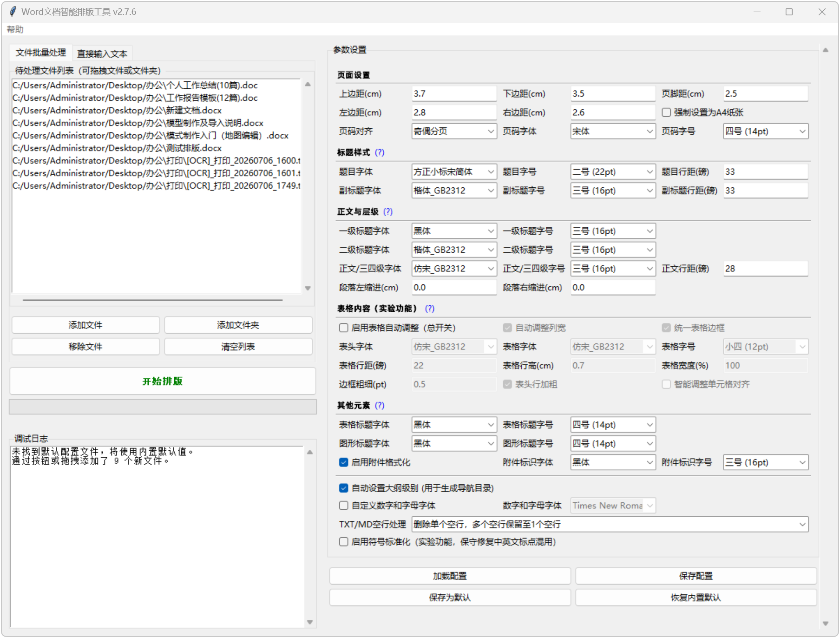Select the file 模型制作及导入说明.docx
This screenshot has width=840, height=638.
click(138, 123)
